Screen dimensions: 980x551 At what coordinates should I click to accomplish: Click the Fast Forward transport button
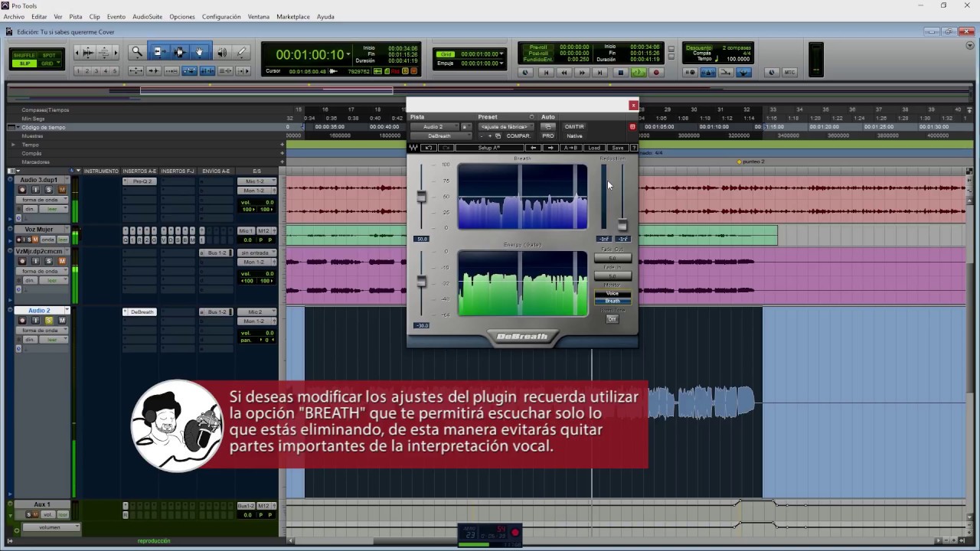click(x=583, y=73)
